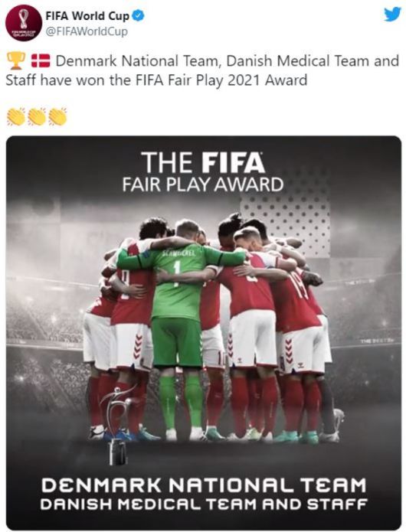Open the FIFA World Cup display name

pyautogui.click(x=87, y=15)
